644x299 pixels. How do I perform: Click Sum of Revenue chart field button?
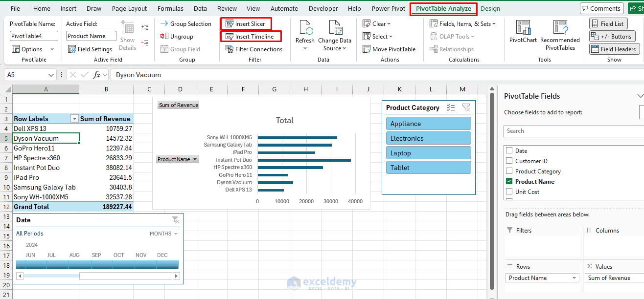click(x=179, y=105)
